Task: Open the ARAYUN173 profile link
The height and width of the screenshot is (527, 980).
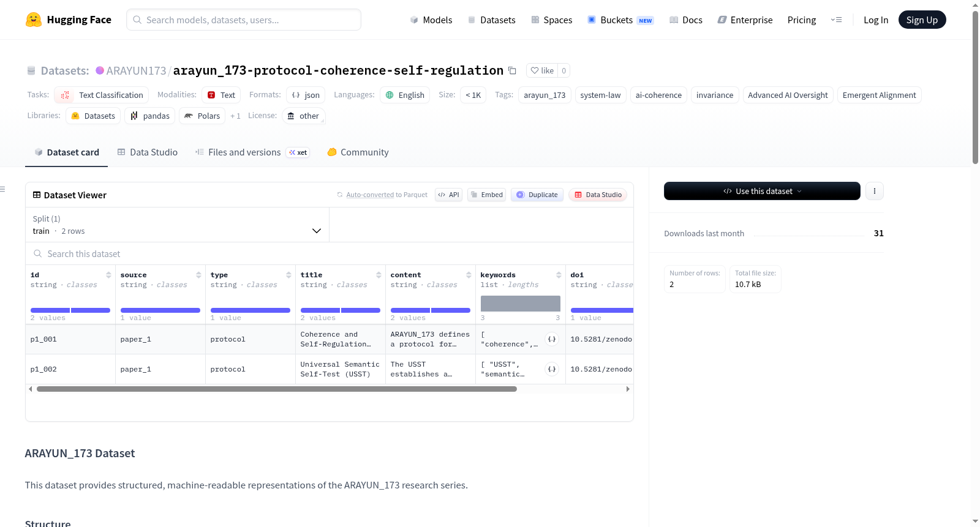Action: point(136,70)
